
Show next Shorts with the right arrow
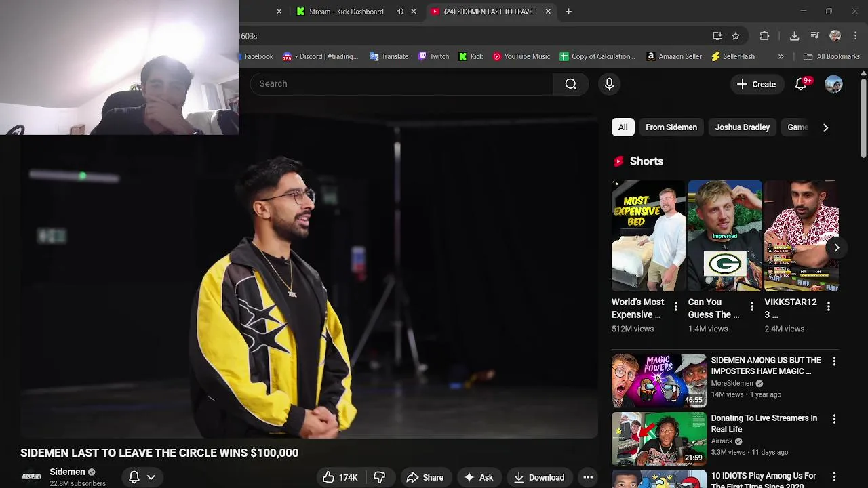[837, 248]
